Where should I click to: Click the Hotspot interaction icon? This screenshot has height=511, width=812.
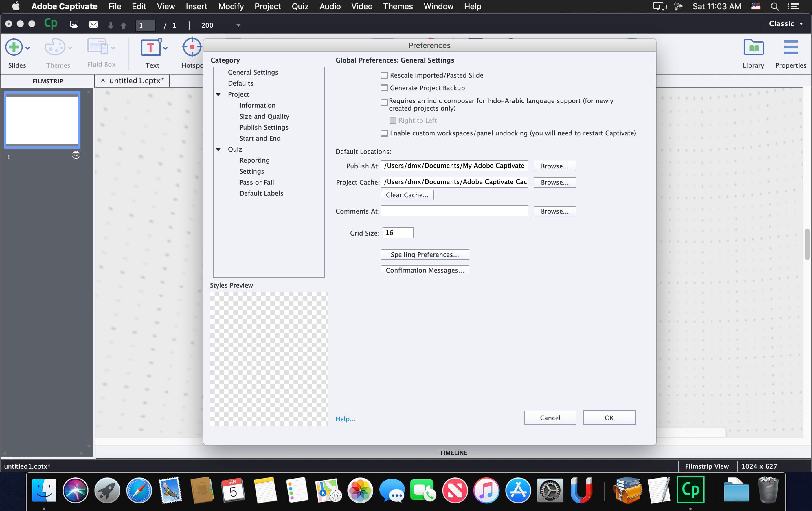[192, 47]
